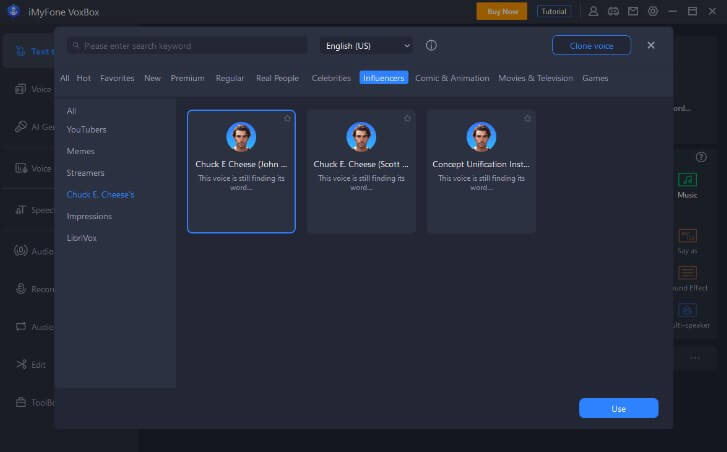This screenshot has height=452, width=727.
Task: Select the LibriVox subcategory
Action: [82, 238]
